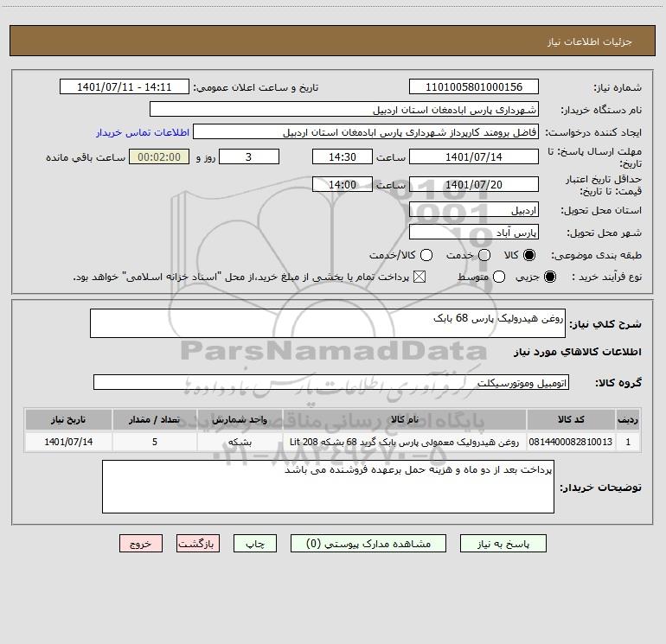This screenshot has height=644, width=666.
Task: Click the شرح کلی نیاز text area
Action: [x=328, y=323]
